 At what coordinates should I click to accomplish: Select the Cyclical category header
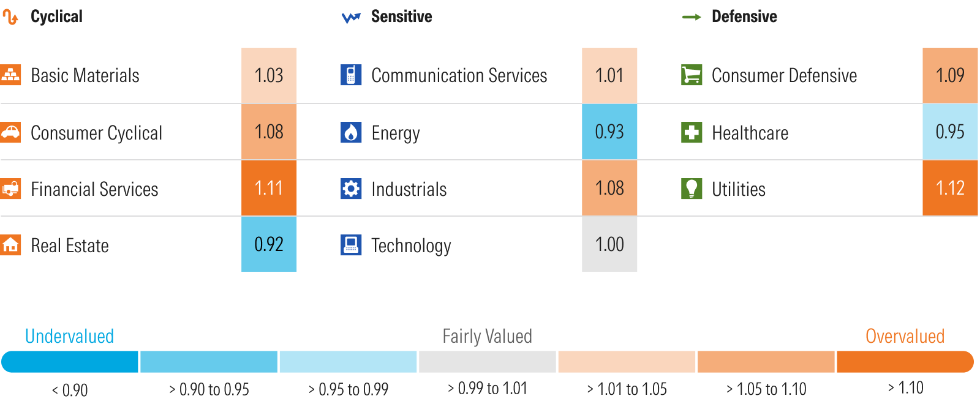56,17
